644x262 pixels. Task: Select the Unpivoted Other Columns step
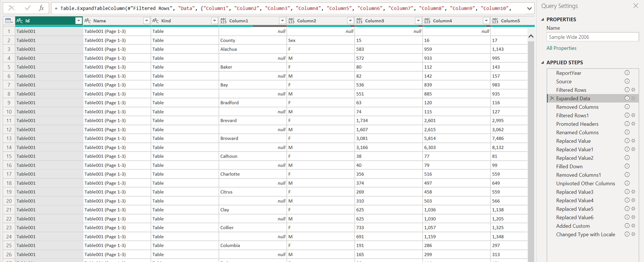pos(585,183)
